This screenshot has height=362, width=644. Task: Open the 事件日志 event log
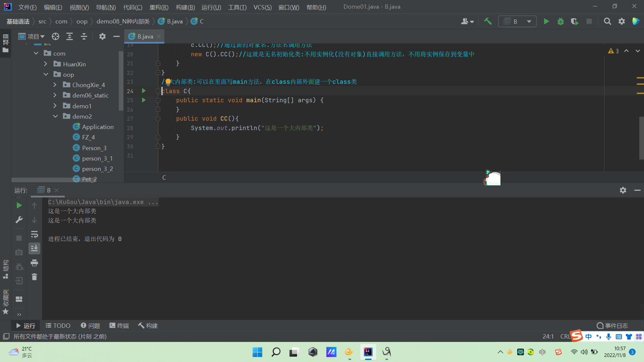coord(612,325)
